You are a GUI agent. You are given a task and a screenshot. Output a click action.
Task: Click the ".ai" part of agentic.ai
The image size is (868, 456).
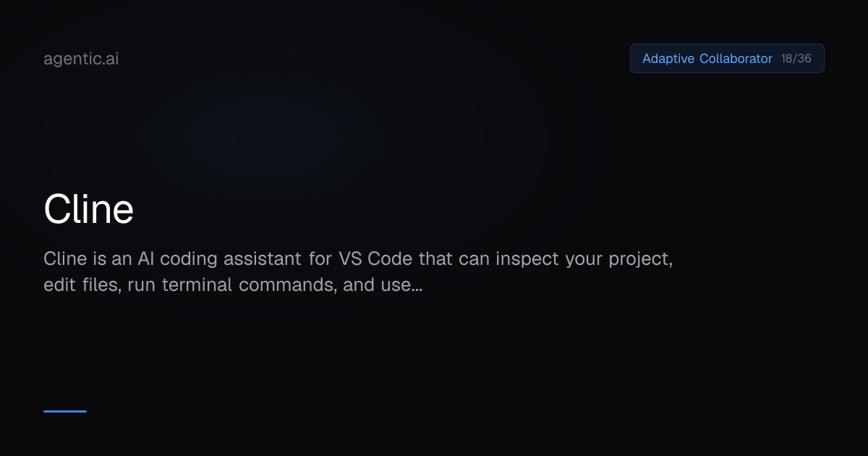(109, 59)
